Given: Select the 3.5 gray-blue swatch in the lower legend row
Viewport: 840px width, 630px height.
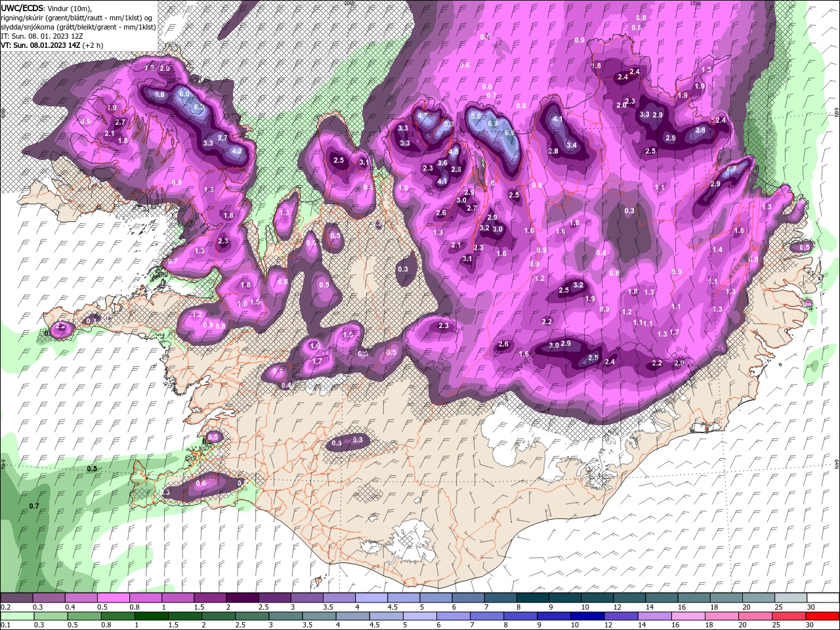Looking at the screenshot, I should (319, 616).
